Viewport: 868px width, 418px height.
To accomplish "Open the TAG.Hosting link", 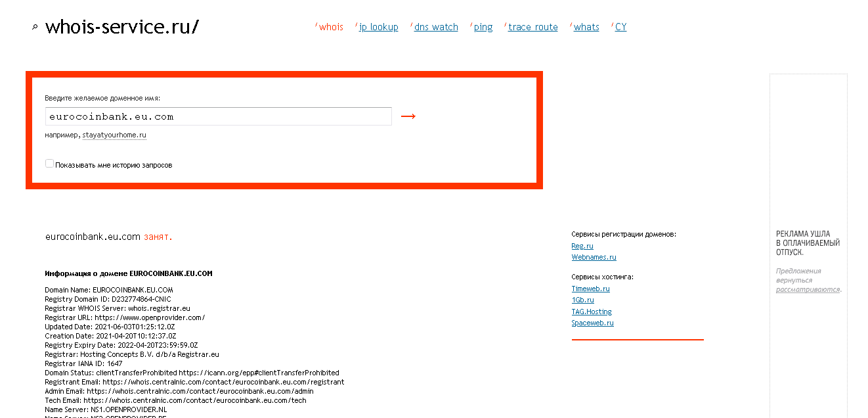I will [x=591, y=312].
